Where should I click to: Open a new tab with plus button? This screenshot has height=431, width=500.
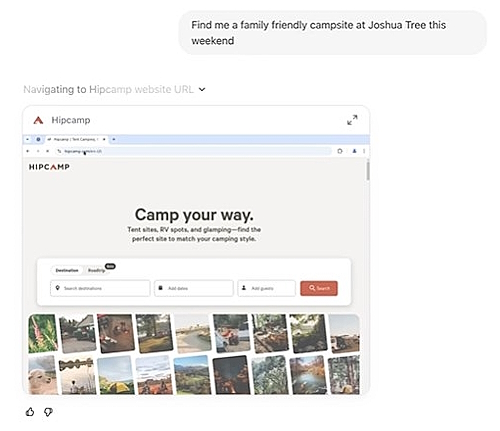(x=114, y=139)
